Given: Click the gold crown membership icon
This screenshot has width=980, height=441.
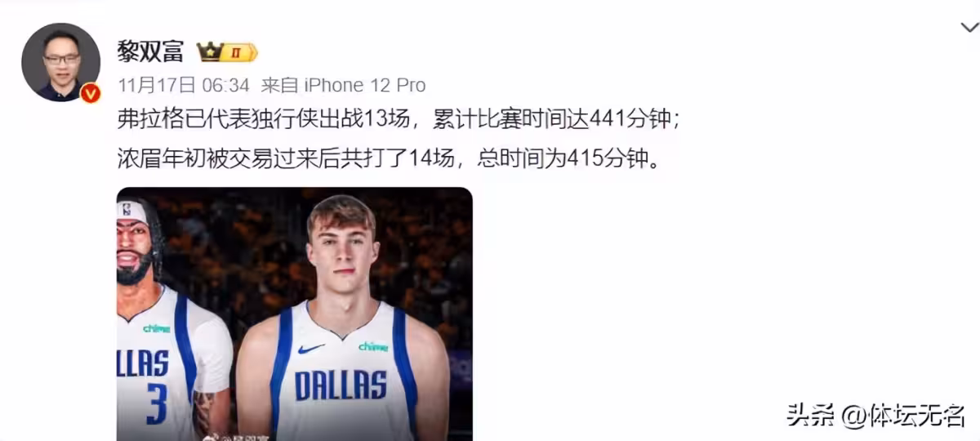Looking at the screenshot, I should point(211,52).
